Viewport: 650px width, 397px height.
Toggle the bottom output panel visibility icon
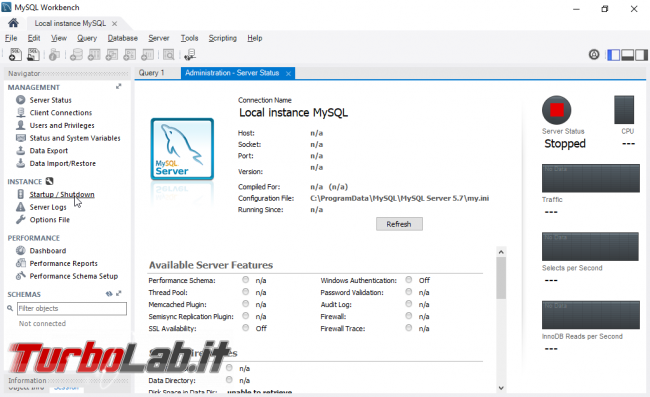627,55
